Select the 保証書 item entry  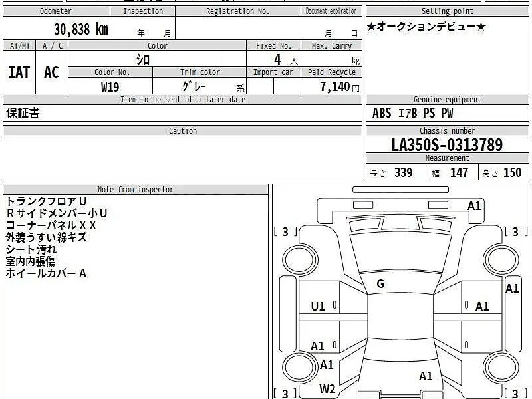[23, 113]
